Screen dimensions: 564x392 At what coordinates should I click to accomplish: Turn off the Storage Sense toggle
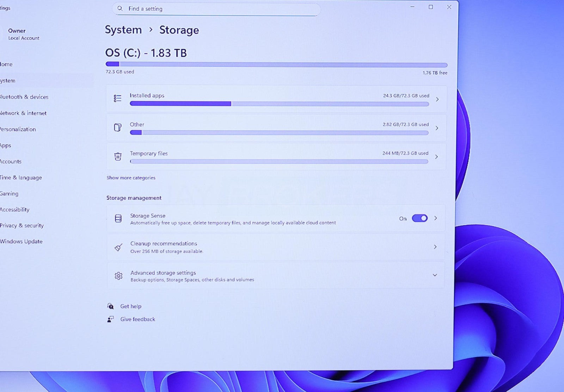tap(419, 218)
